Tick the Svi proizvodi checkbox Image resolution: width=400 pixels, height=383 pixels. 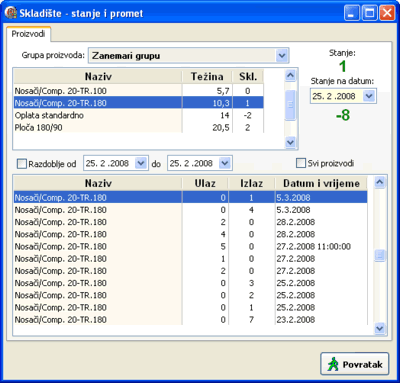click(301, 163)
